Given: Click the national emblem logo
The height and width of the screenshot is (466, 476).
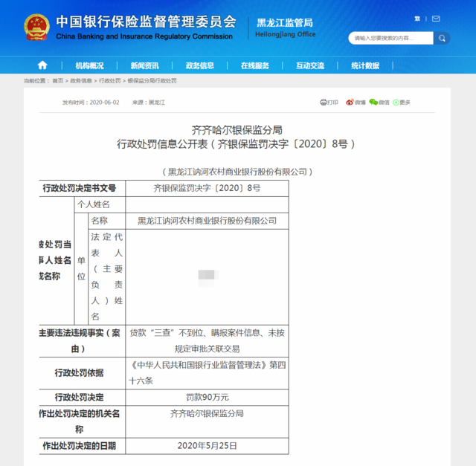Looking at the screenshot, I should pos(35,27).
